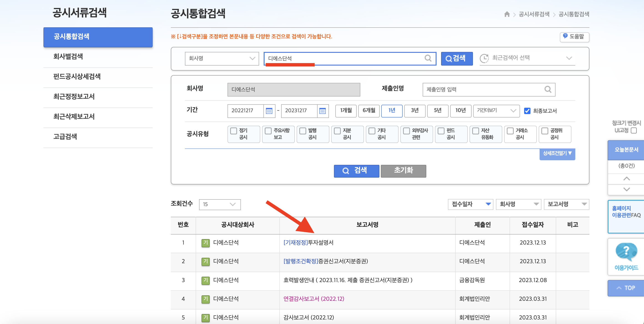
Task: Click the TOP button to scroll up
Action: click(626, 288)
